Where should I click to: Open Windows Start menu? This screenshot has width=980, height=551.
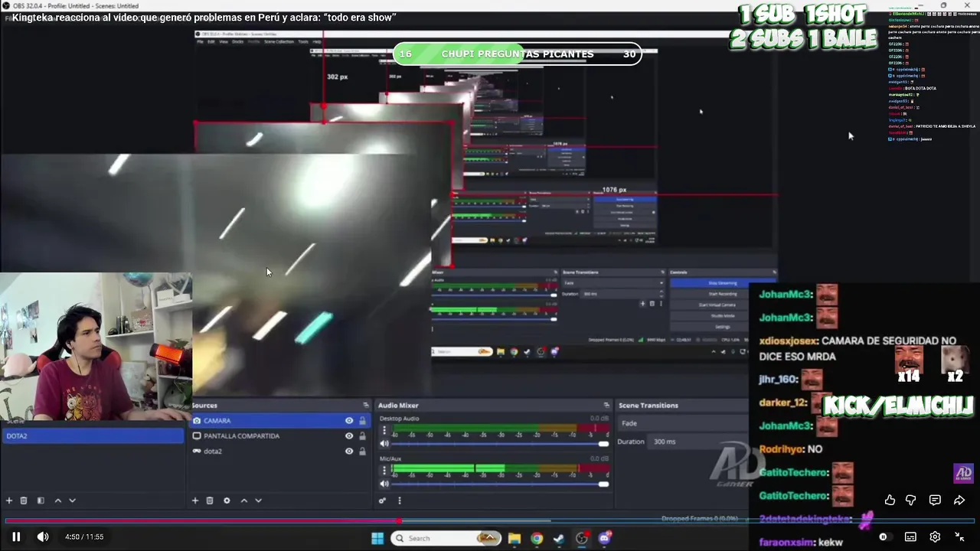[x=377, y=538]
